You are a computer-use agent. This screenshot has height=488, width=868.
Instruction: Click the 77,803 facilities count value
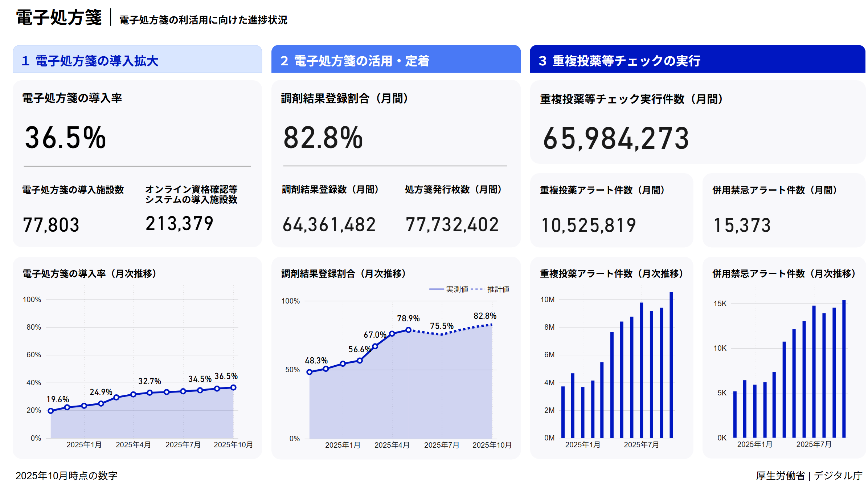[51, 225]
